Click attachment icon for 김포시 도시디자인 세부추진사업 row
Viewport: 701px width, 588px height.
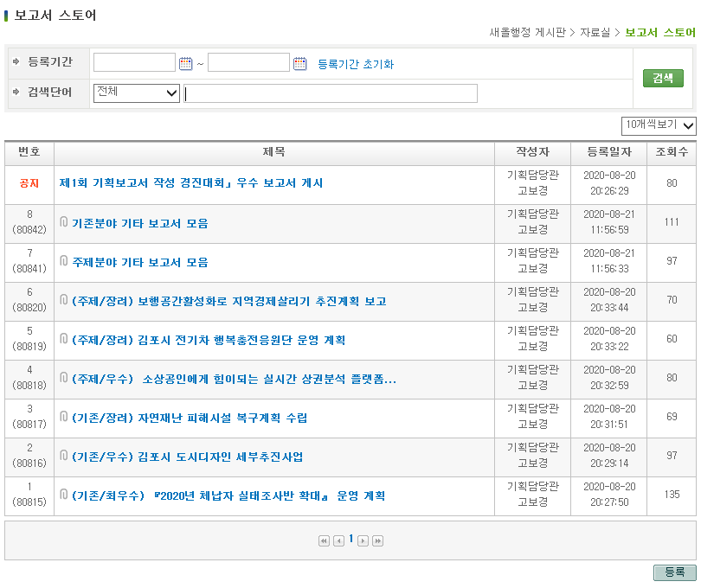click(63, 456)
